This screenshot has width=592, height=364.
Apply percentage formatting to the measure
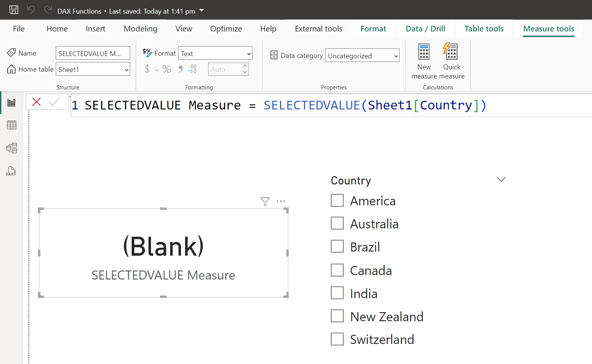point(166,69)
